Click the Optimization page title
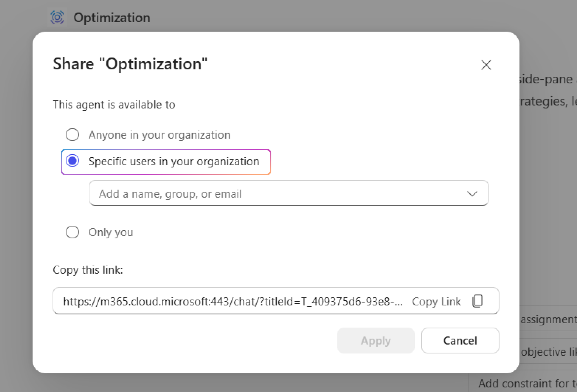Screen dimensions: 577x392 [112, 17]
